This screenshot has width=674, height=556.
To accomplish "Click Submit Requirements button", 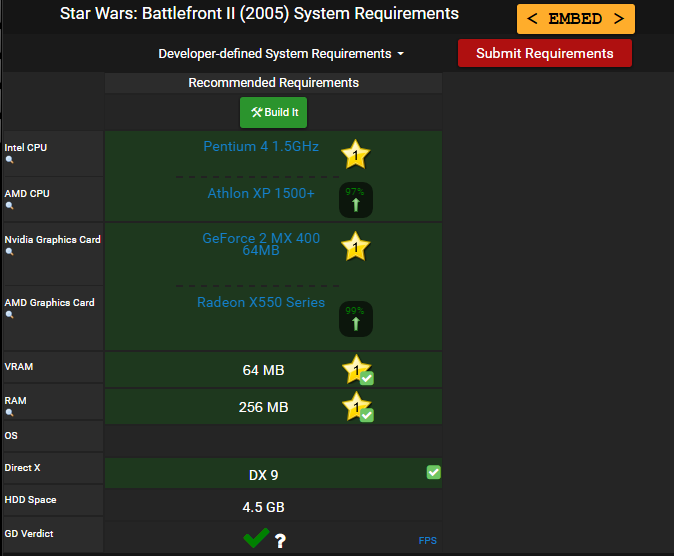I will pos(545,53).
